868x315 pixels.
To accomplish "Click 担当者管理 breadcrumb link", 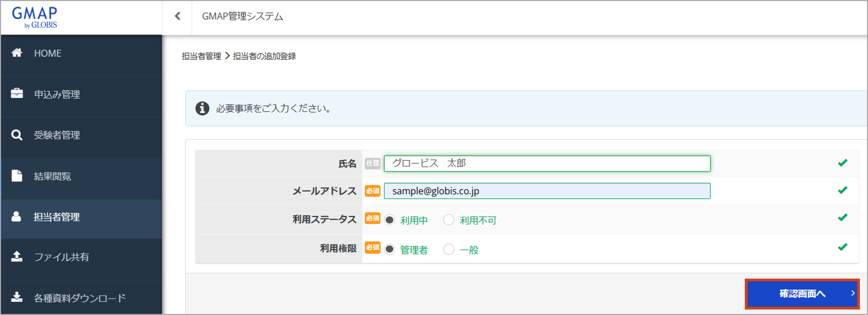I will [x=201, y=56].
